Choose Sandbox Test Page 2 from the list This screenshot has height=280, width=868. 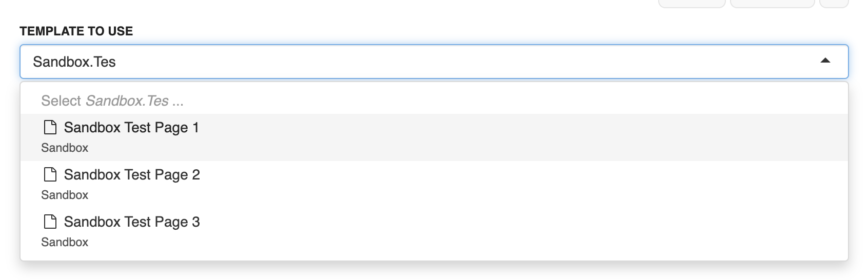434,185
